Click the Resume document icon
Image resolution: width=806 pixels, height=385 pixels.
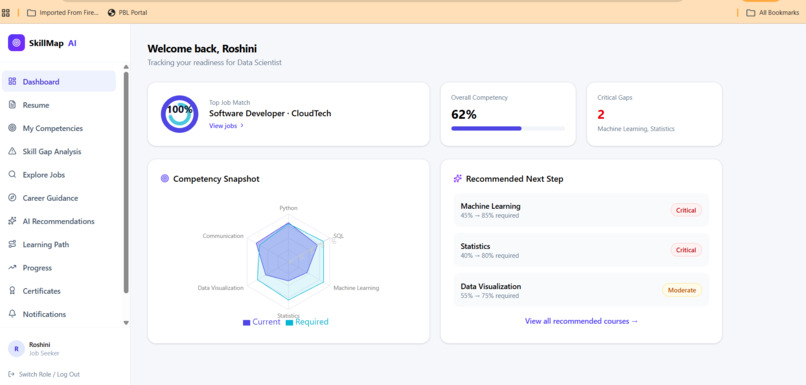coord(12,105)
